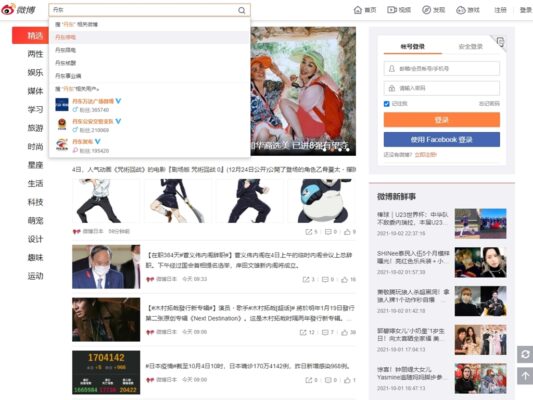Switch to the 帐号登录 login tab

tap(413, 47)
